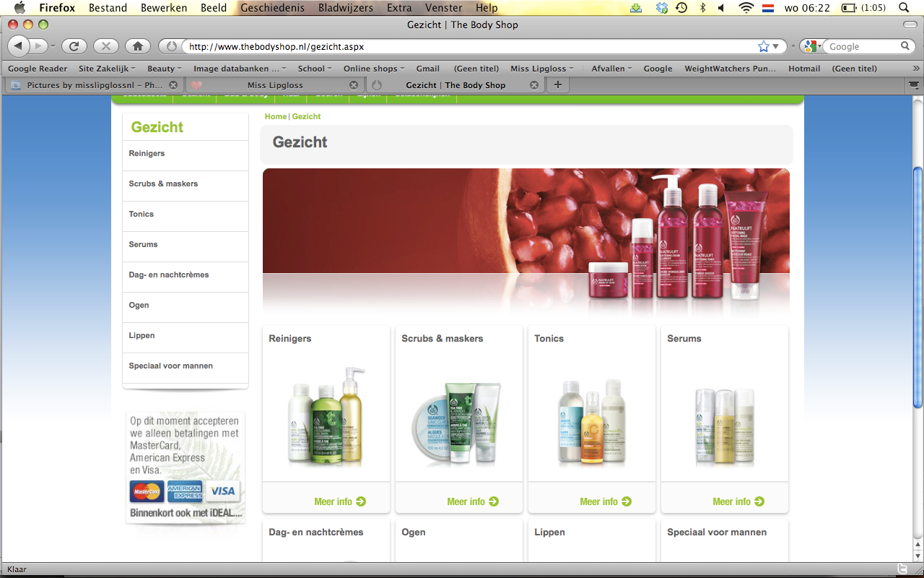Click the Dropbox icon in the menu bar
This screenshot has width=924, height=578.
coord(662,8)
